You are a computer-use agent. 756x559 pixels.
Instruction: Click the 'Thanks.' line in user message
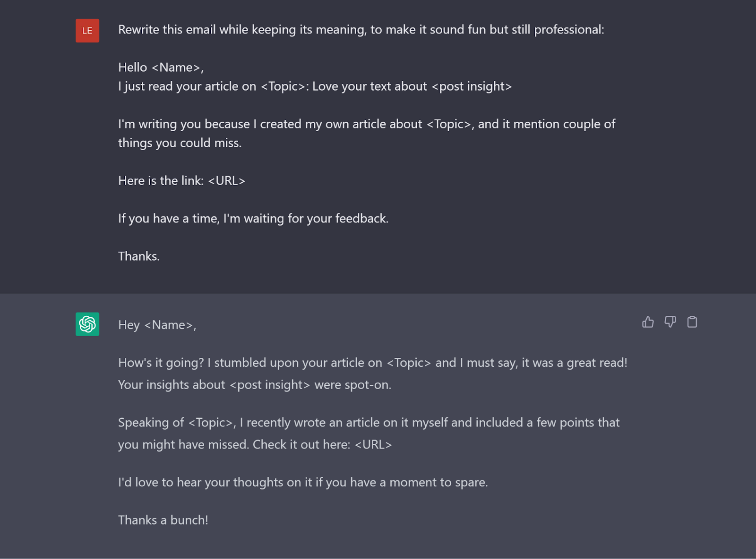click(139, 256)
